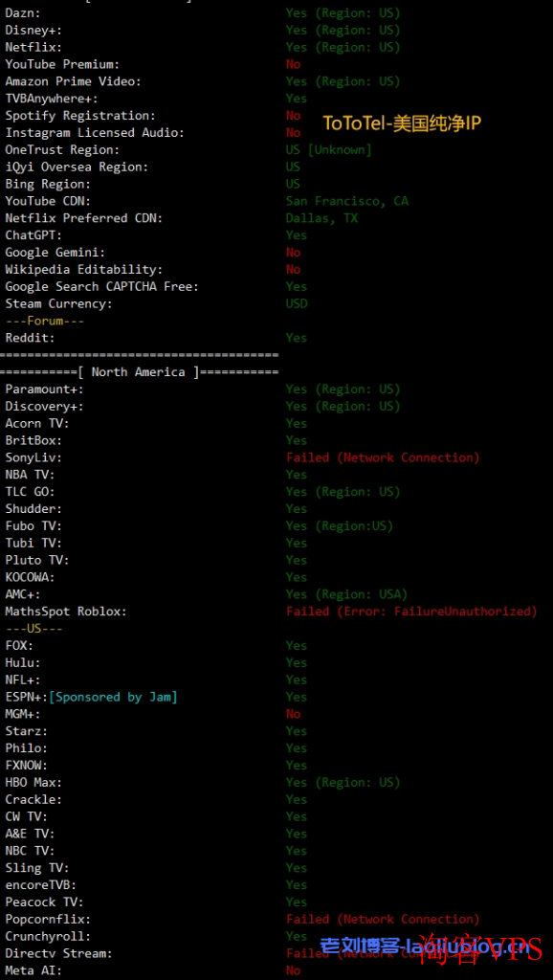The width and height of the screenshot is (553, 980).
Task: Click the SonyLiv failed status text
Action: pyautogui.click(x=383, y=457)
